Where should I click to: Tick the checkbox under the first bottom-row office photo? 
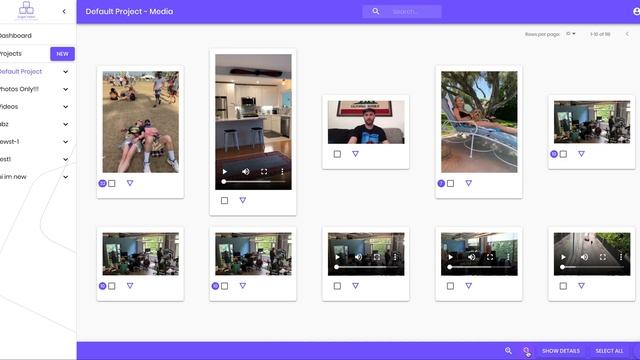112,286
